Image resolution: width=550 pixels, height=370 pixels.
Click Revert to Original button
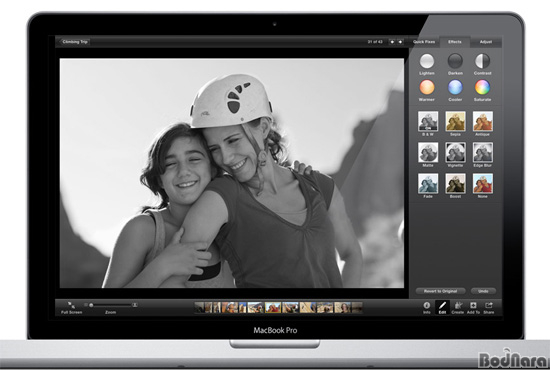coord(441,291)
